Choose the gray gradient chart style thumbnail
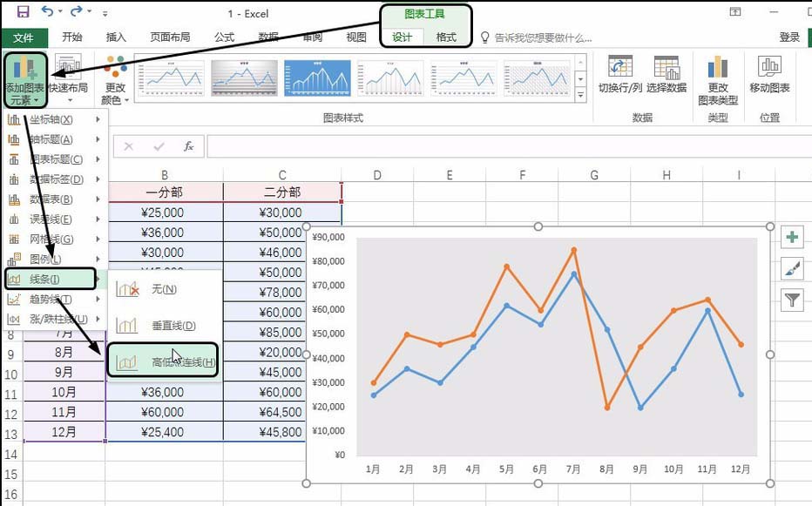Viewport: 812px width, 506px height. [245, 78]
